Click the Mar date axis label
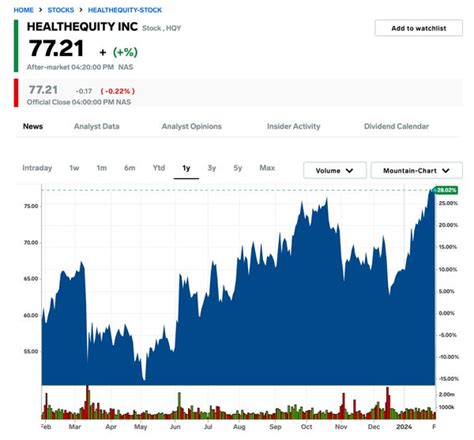Screen dimensions: 474x440 pyautogui.click(x=75, y=427)
